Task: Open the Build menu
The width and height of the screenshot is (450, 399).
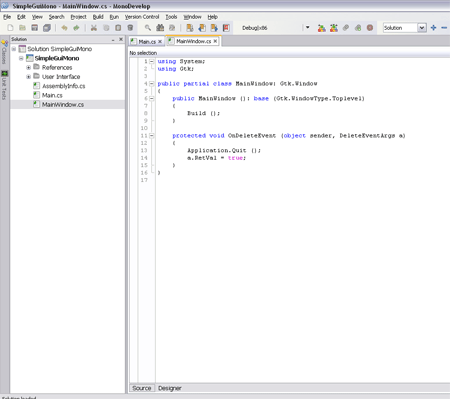Action: (98, 17)
